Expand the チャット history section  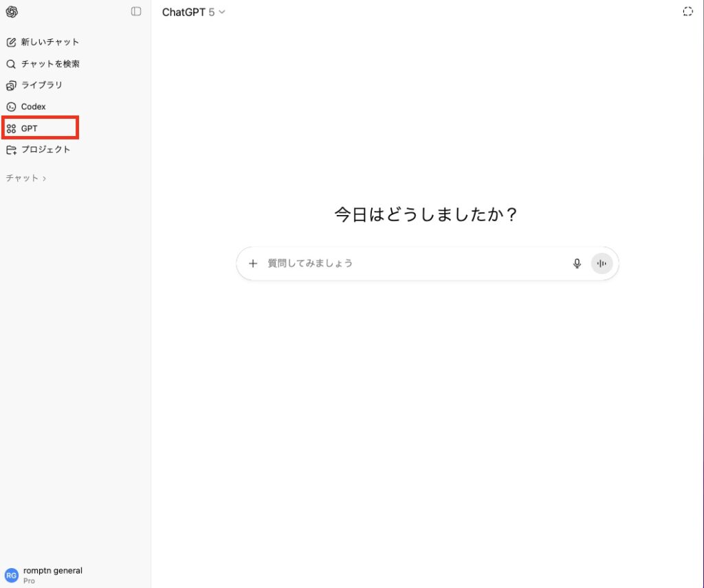26,178
